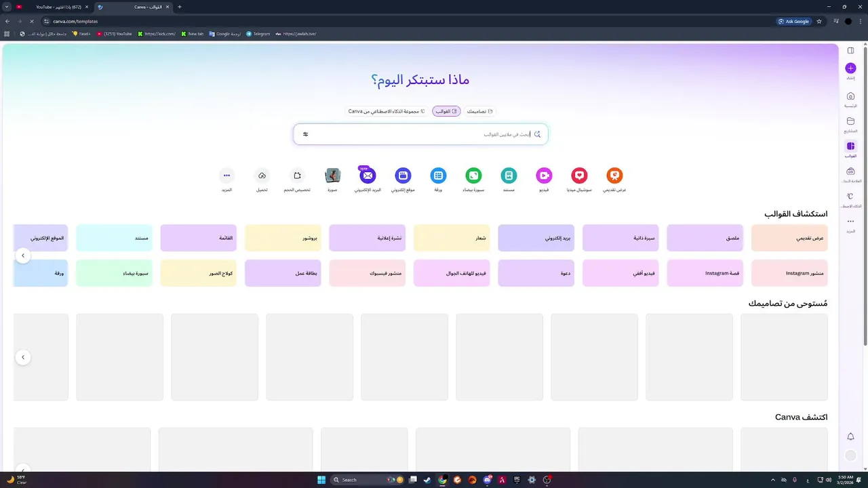This screenshot has height=488, width=868.
Task: Open the Menu (القائمة) category card
Action: 198,238
